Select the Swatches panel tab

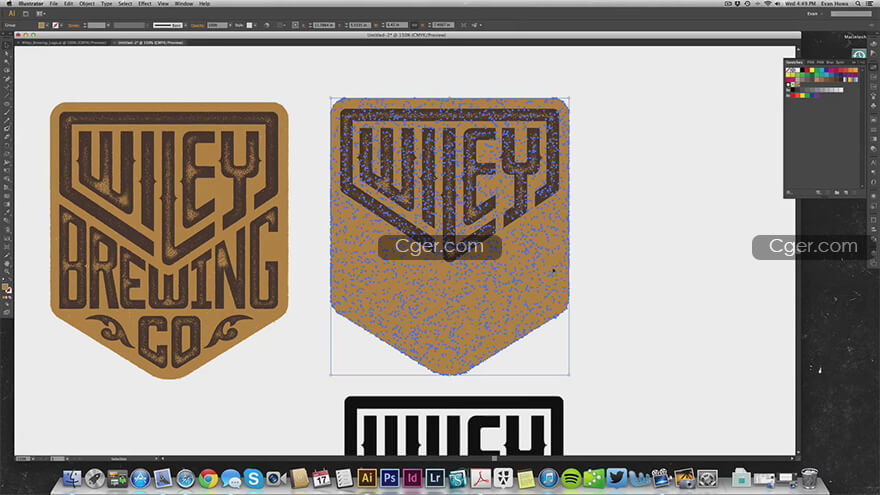coord(794,62)
